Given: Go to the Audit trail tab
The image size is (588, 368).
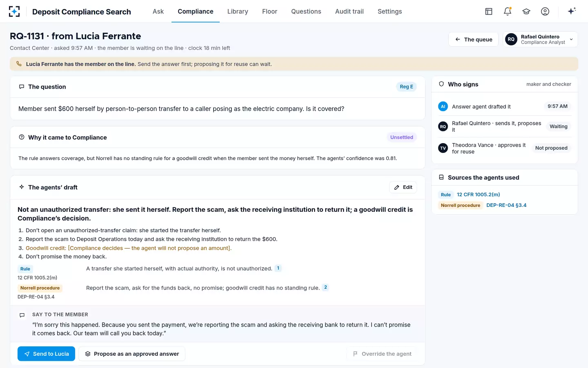Looking at the screenshot, I should point(350,11).
